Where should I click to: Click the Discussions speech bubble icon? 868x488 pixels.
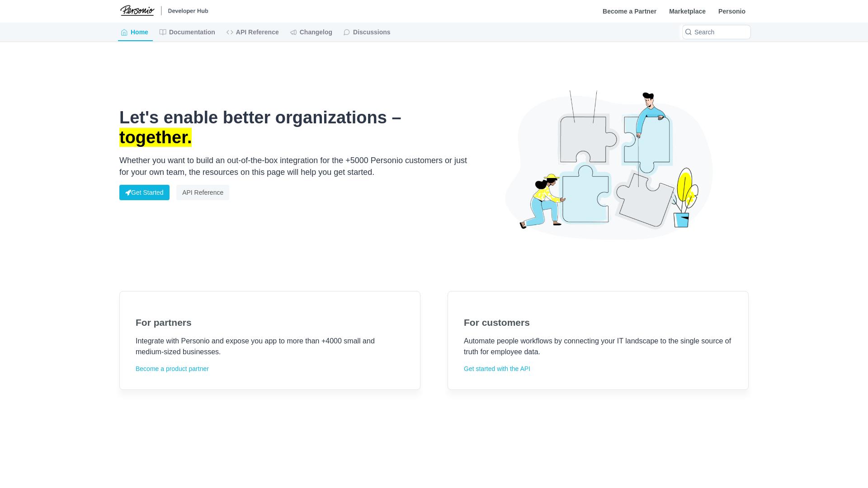point(347,32)
